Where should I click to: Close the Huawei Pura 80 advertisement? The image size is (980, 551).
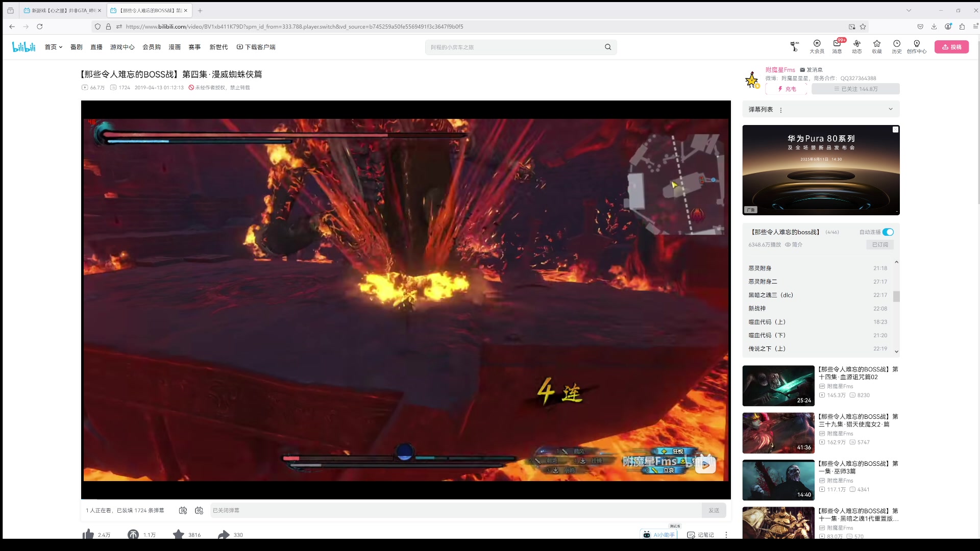895,130
